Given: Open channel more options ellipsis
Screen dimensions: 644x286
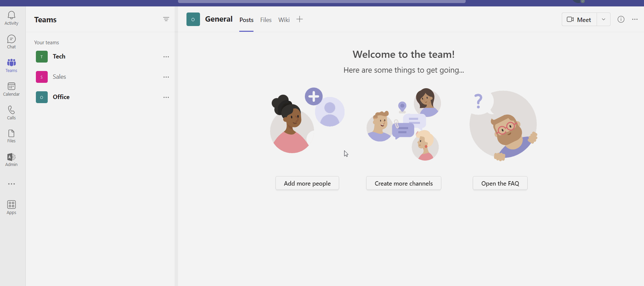Looking at the screenshot, I should 635,19.
